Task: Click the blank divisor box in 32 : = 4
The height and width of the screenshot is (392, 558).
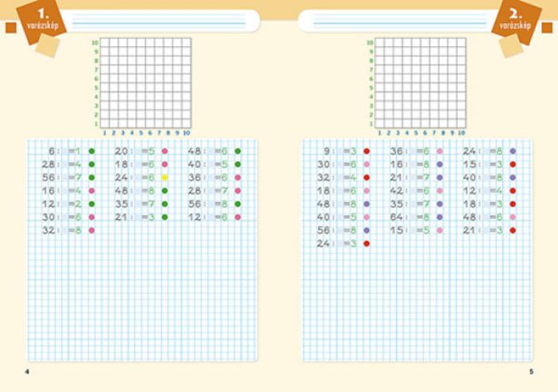Action: click(x=340, y=178)
